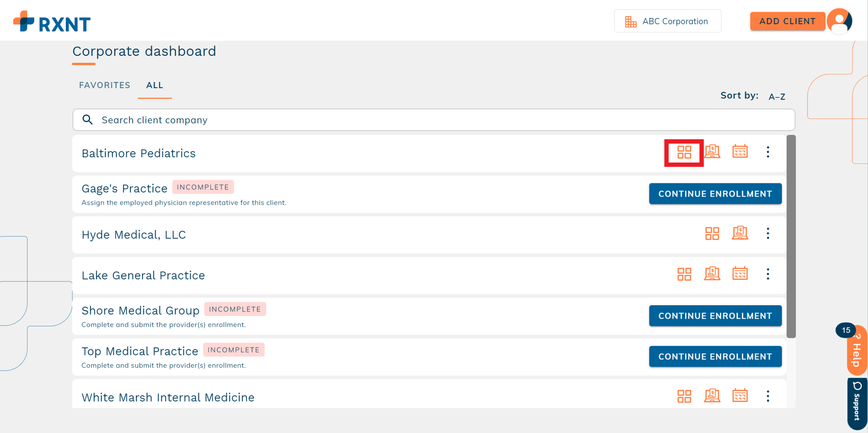Open the ABC Corporation company selector
This screenshot has width=868, height=433.
point(667,21)
